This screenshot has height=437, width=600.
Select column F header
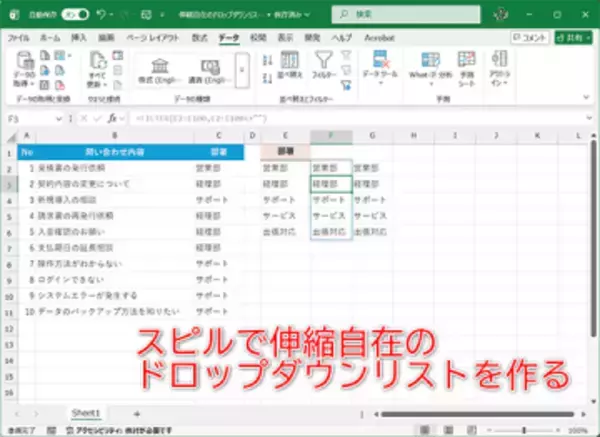pos(331,136)
